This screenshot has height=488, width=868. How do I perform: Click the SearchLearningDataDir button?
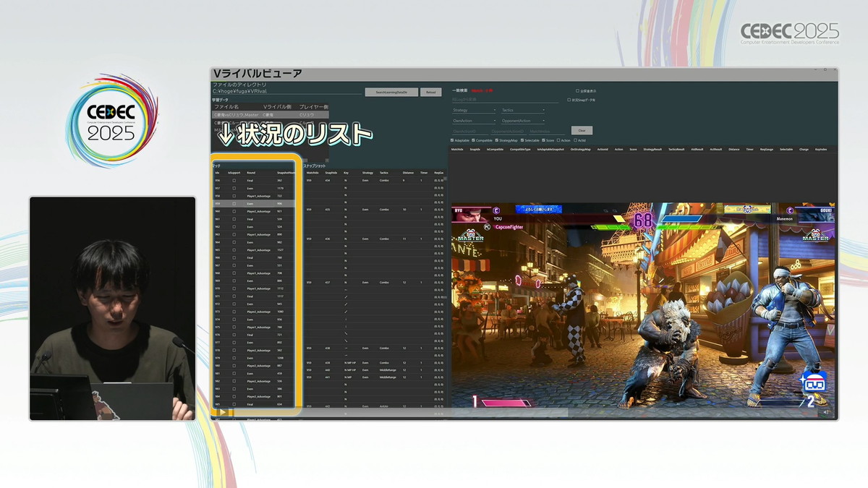click(391, 93)
